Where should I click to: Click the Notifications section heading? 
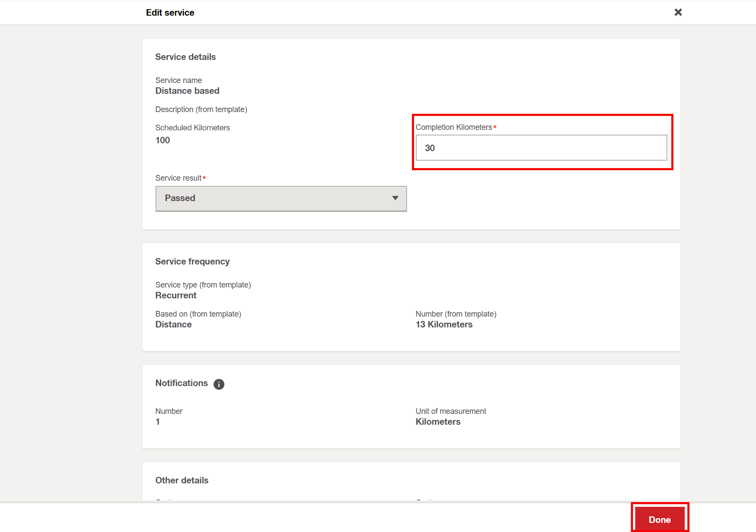[182, 383]
